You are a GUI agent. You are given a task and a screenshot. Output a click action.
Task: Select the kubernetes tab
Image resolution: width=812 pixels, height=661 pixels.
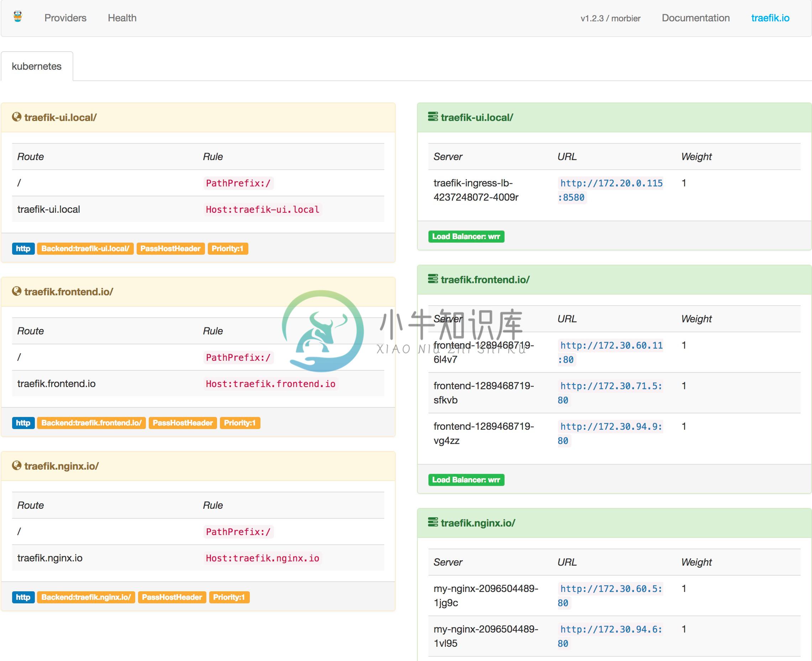click(37, 66)
